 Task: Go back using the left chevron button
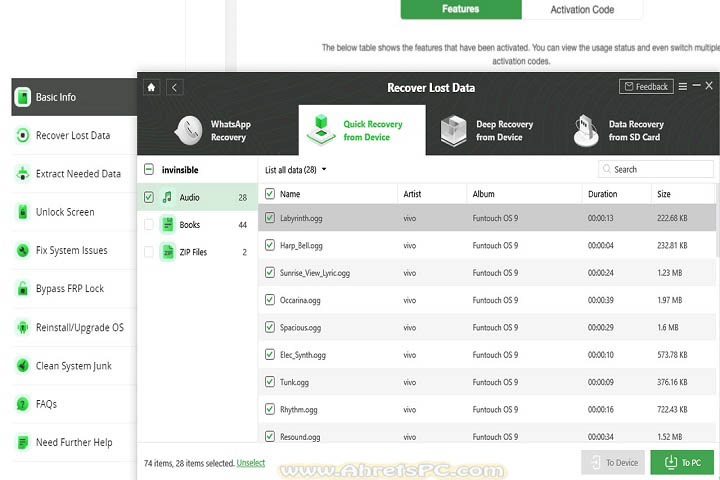(174, 87)
